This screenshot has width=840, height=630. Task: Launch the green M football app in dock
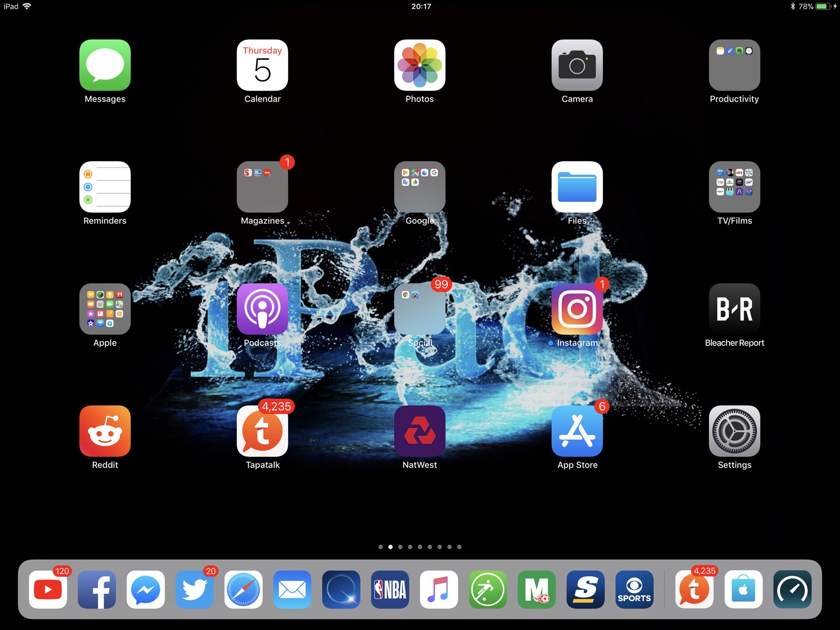point(537,589)
